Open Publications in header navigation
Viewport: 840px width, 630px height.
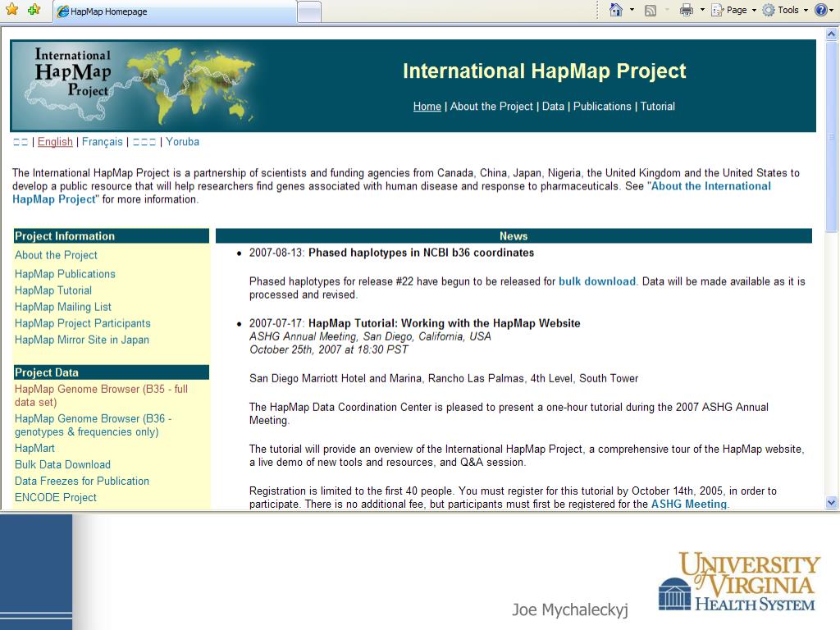602,106
